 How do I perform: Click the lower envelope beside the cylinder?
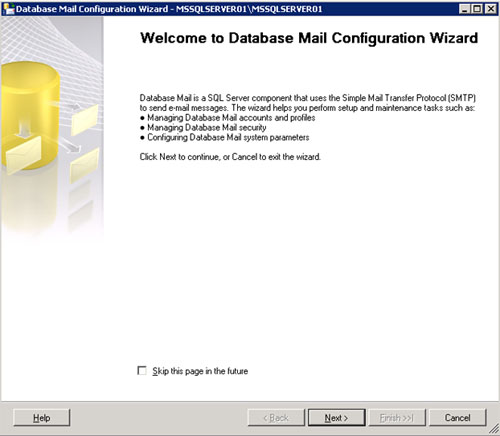pos(85,165)
